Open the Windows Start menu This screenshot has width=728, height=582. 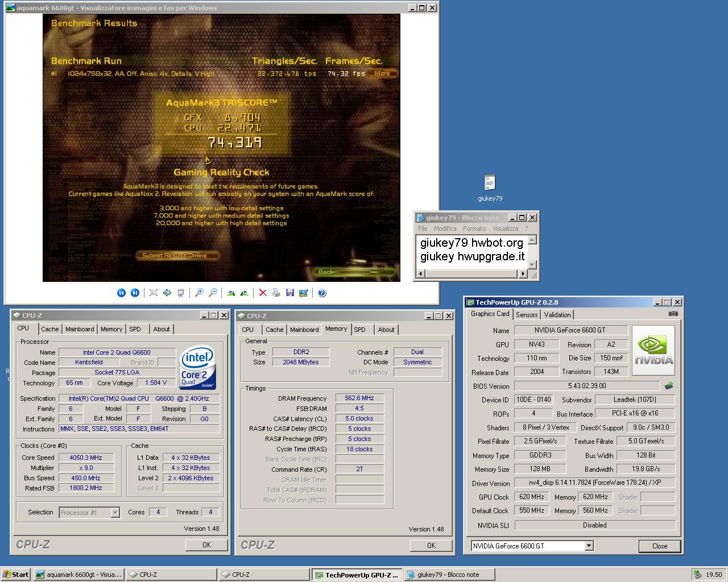pos(16,575)
